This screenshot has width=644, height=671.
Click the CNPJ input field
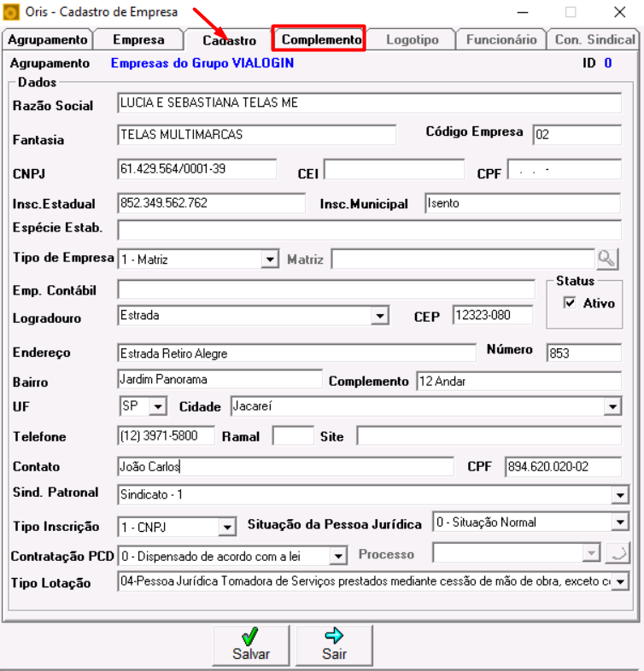click(197, 169)
